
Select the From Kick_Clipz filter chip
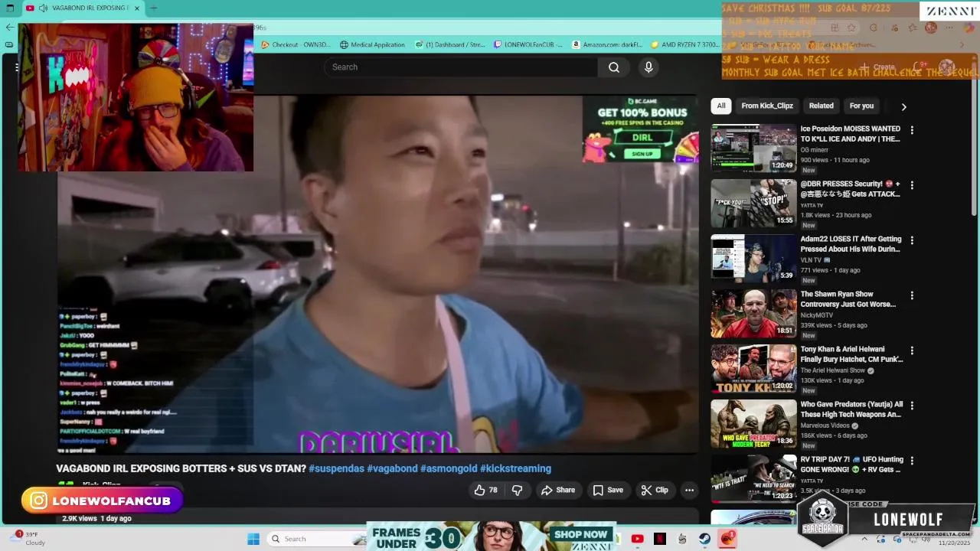click(767, 106)
